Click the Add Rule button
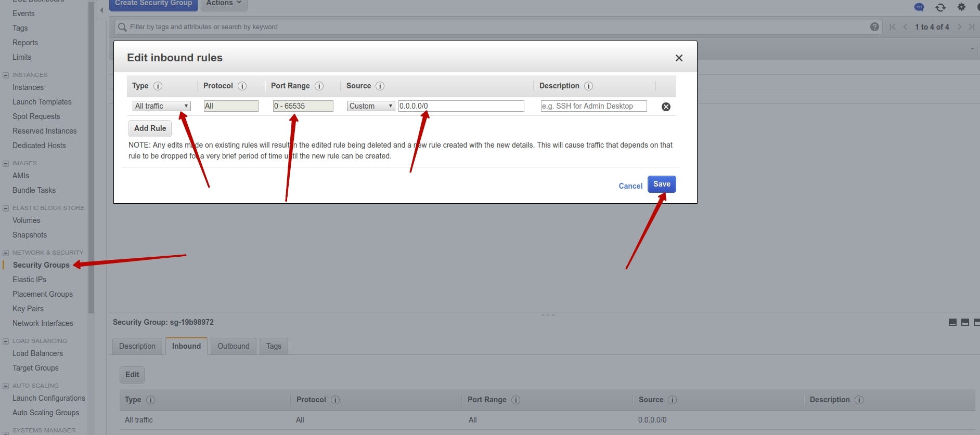 click(x=150, y=128)
